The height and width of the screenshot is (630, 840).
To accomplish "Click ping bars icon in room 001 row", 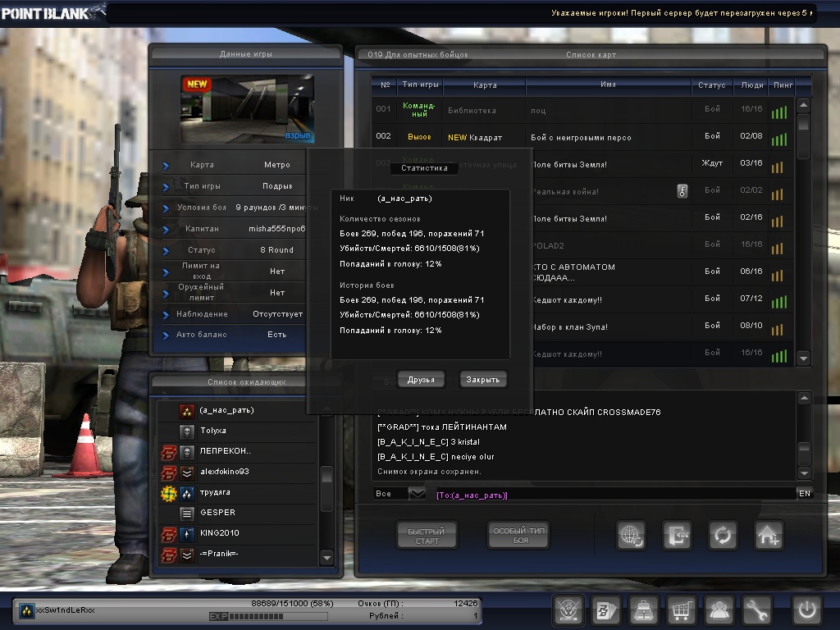I will pyautogui.click(x=779, y=112).
